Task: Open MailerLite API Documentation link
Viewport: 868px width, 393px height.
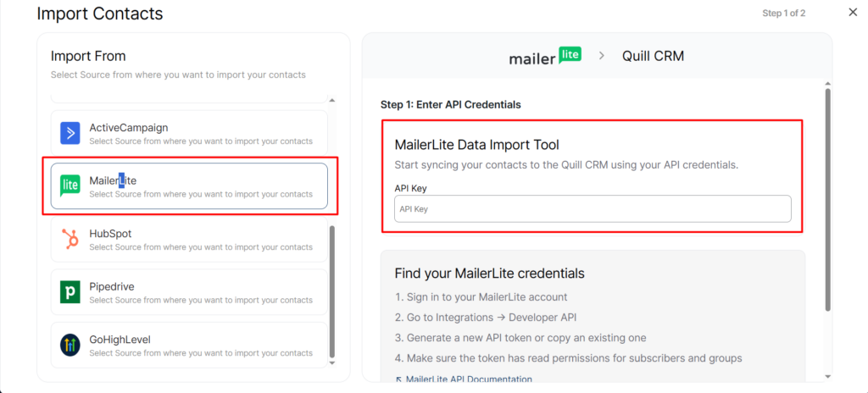Action: click(x=468, y=379)
